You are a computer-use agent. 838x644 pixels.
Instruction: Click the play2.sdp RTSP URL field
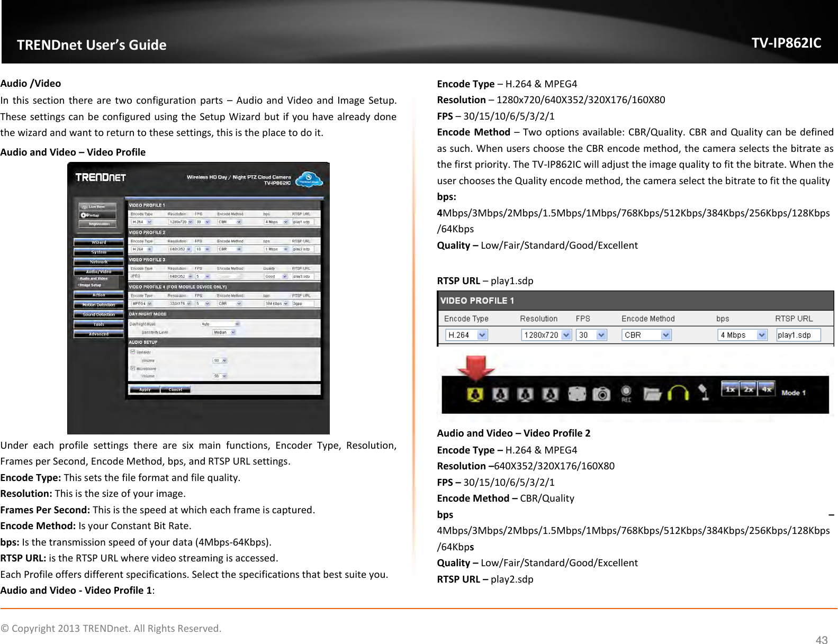[x=303, y=249]
